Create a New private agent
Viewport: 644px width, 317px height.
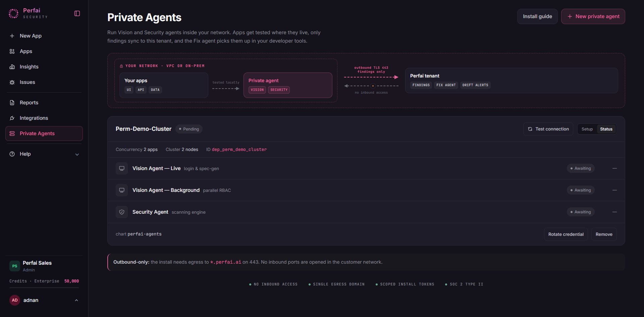coord(593,16)
